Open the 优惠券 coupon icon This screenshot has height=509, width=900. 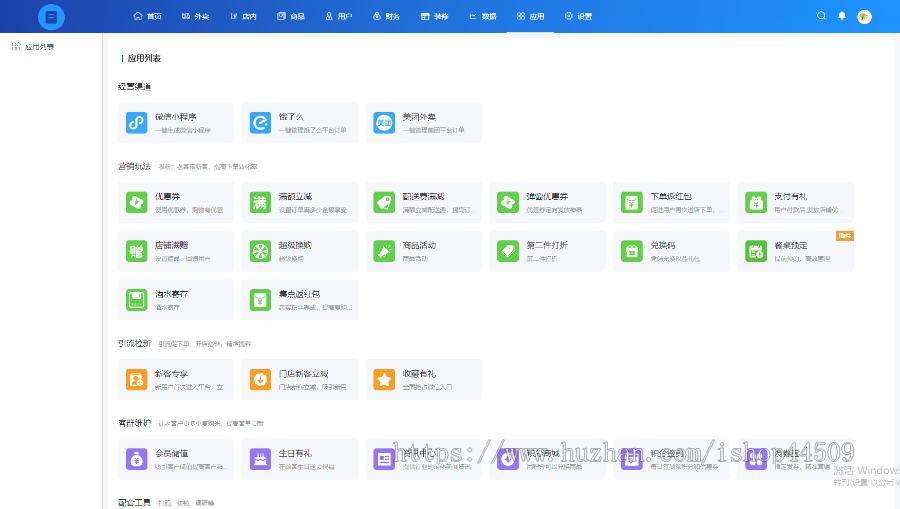click(x=137, y=203)
